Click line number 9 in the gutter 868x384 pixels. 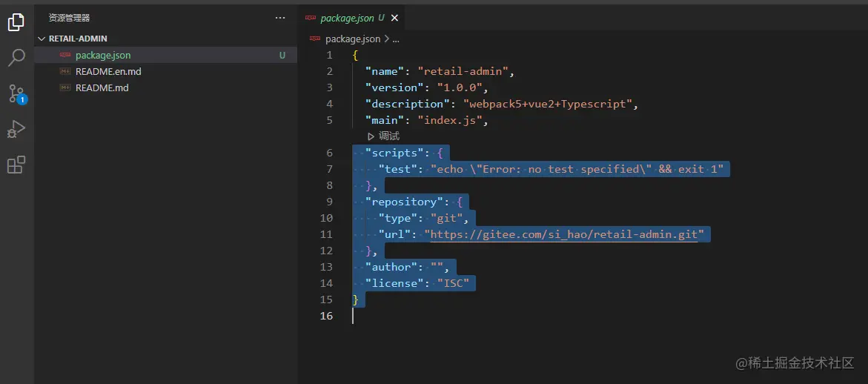coord(329,202)
